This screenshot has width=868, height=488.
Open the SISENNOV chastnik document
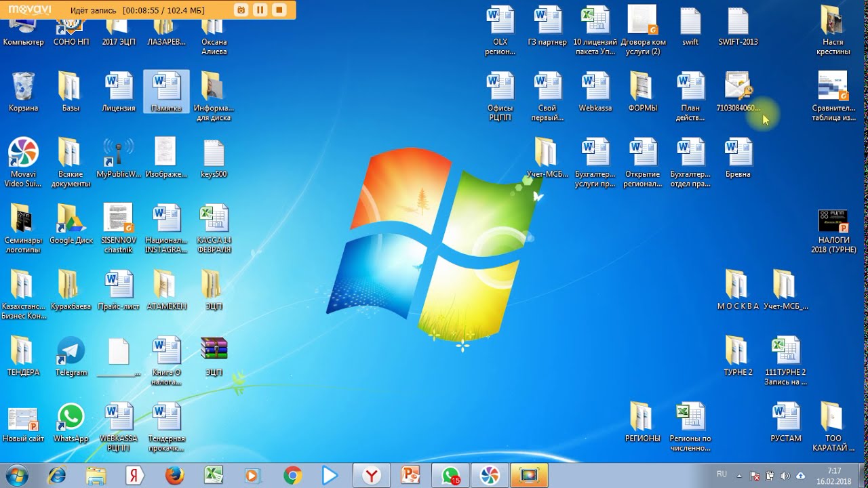[x=119, y=229]
